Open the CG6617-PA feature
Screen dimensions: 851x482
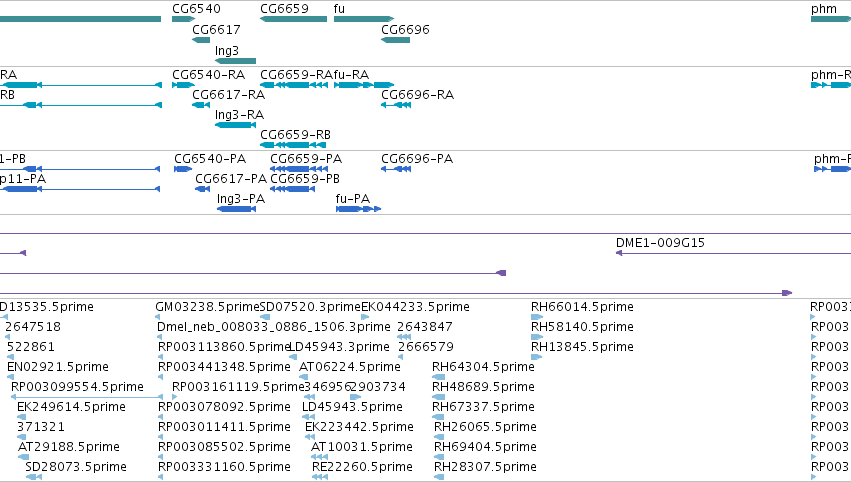tap(202, 189)
